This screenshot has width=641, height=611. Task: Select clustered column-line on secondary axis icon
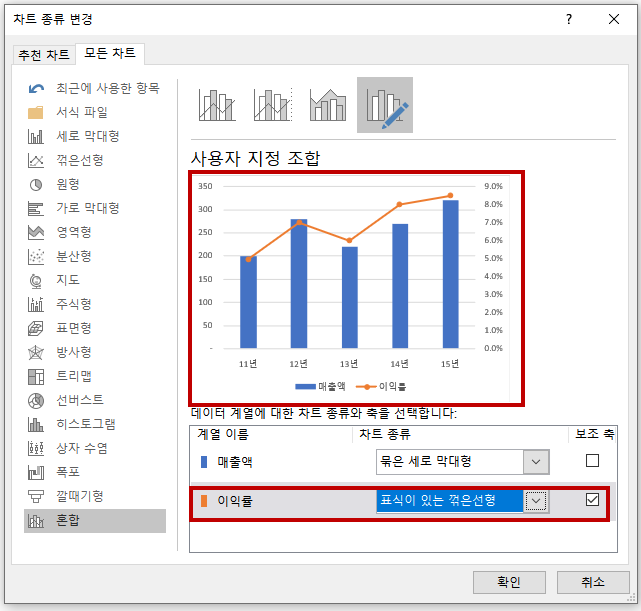click(x=273, y=105)
